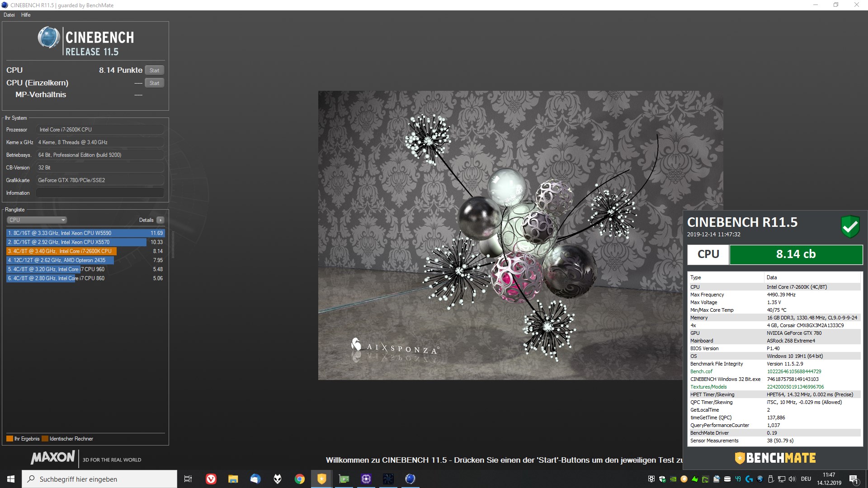868x488 pixels.
Task: Select the Core i7-2600K ranking row
Action: pyautogui.click(x=85, y=251)
